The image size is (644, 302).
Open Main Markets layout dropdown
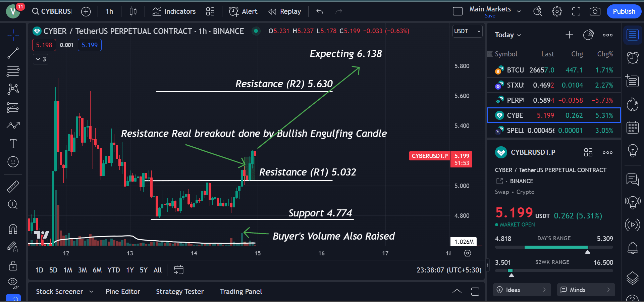click(519, 11)
